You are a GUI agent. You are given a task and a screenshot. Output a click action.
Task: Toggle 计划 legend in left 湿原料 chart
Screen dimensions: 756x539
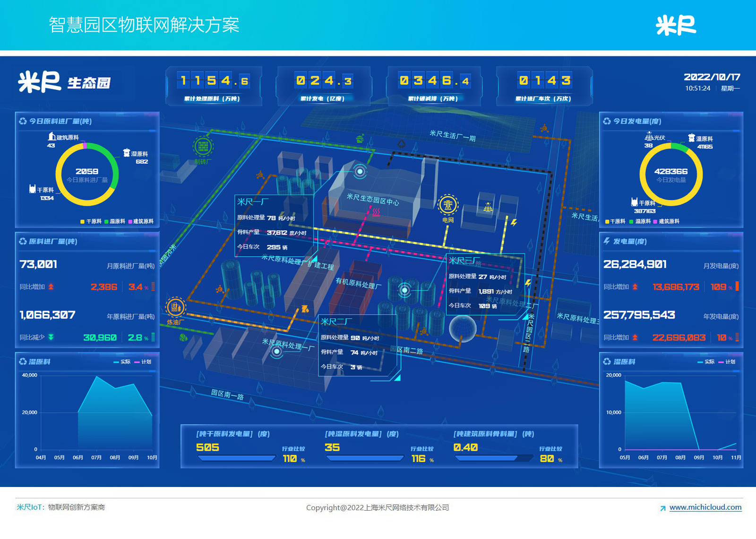143,362
